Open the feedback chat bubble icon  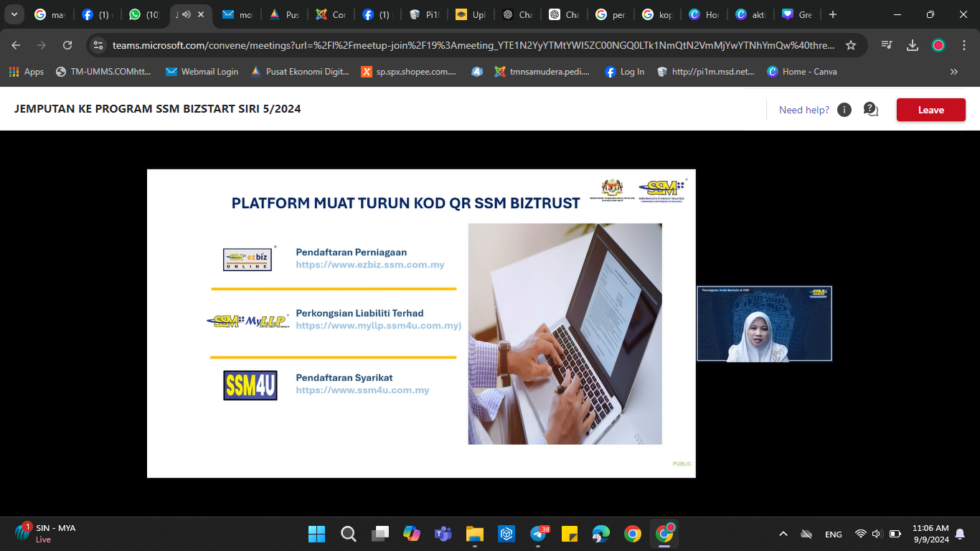click(x=870, y=110)
